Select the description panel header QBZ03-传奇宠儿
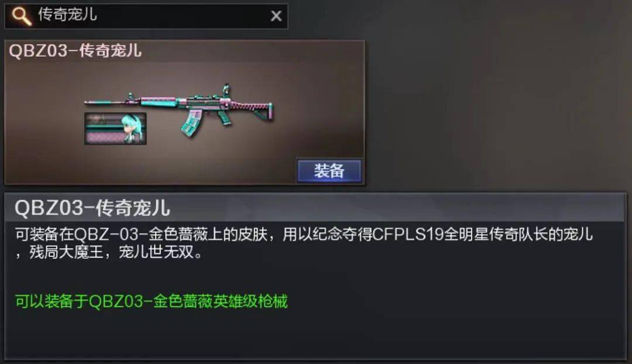Image resolution: width=632 pixels, height=364 pixels. click(92, 208)
